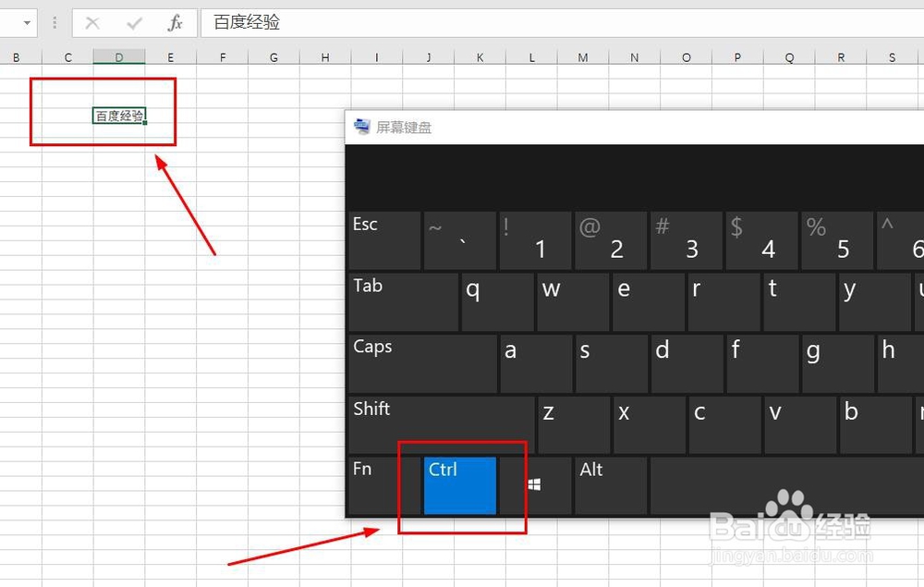Tap the b key on screen keyboard
The height and width of the screenshot is (587, 924).
pyautogui.click(x=876, y=425)
